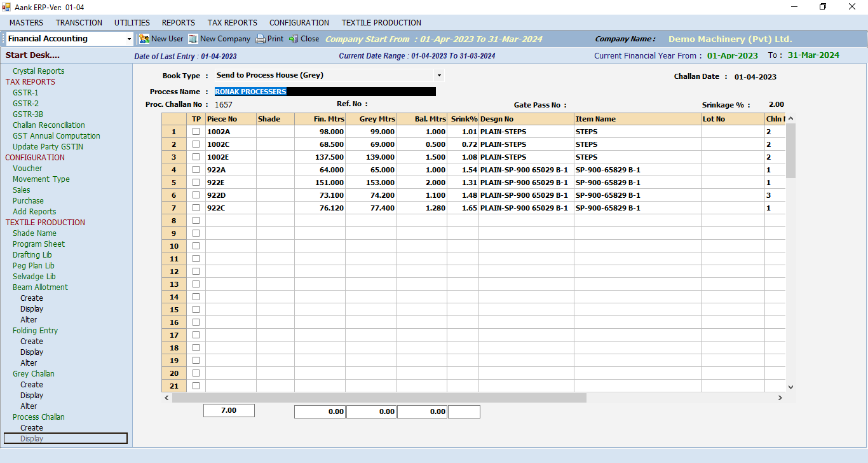The width and height of the screenshot is (868, 463).
Task: Open the Financial Accounting module dropdown
Action: [129, 39]
